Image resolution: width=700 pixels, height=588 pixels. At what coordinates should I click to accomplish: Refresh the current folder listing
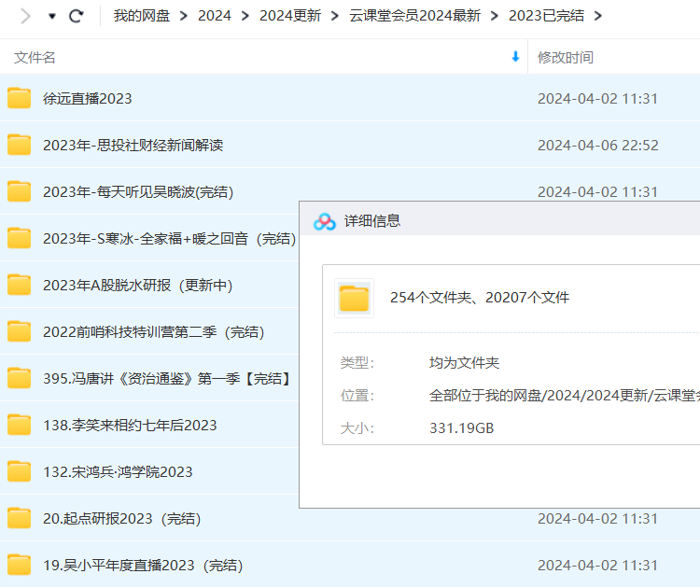tap(77, 16)
